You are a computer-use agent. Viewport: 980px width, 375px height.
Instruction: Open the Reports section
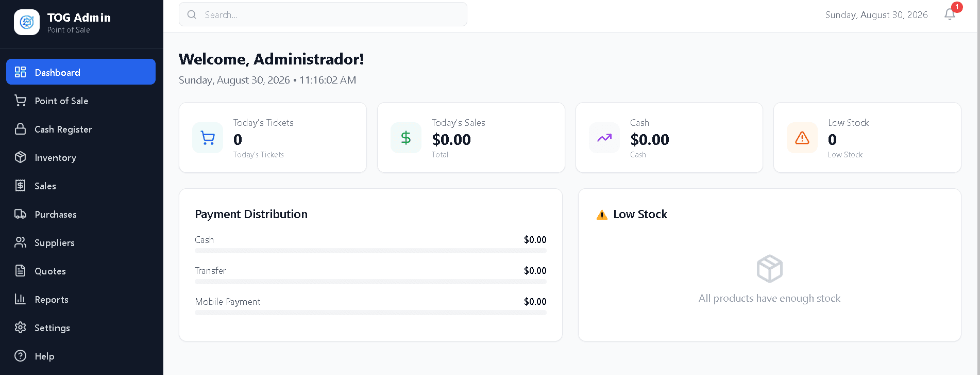[x=81, y=299]
